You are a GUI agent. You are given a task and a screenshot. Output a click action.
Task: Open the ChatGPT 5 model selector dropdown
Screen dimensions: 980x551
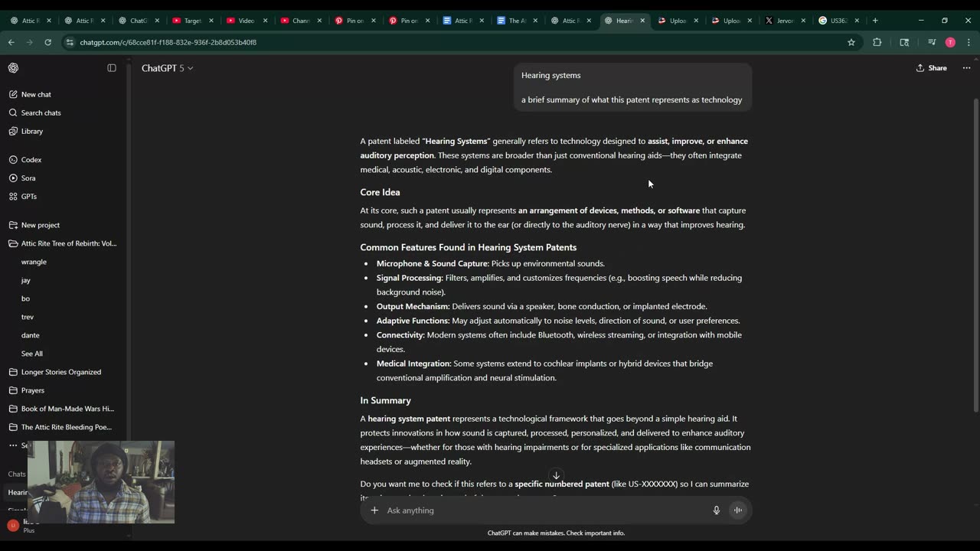point(167,68)
